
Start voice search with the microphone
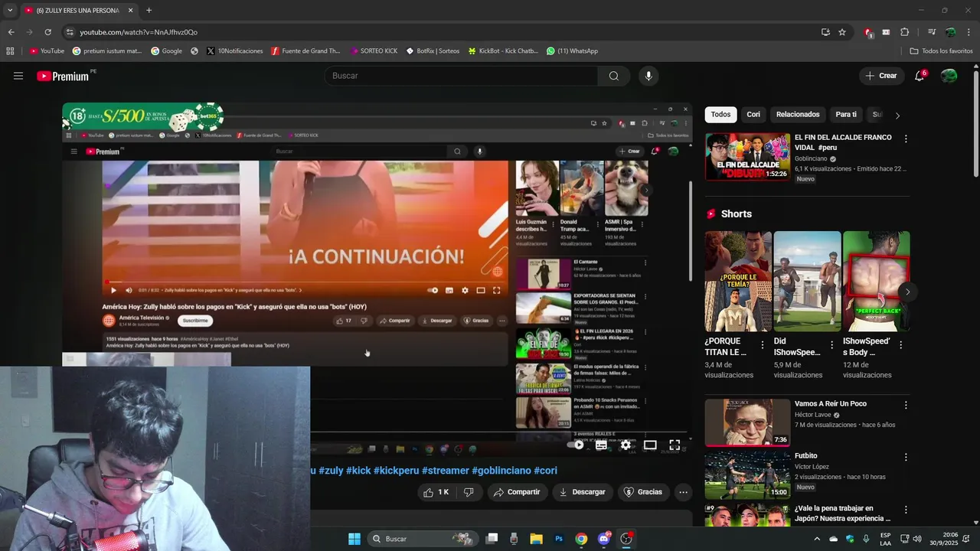(x=648, y=76)
